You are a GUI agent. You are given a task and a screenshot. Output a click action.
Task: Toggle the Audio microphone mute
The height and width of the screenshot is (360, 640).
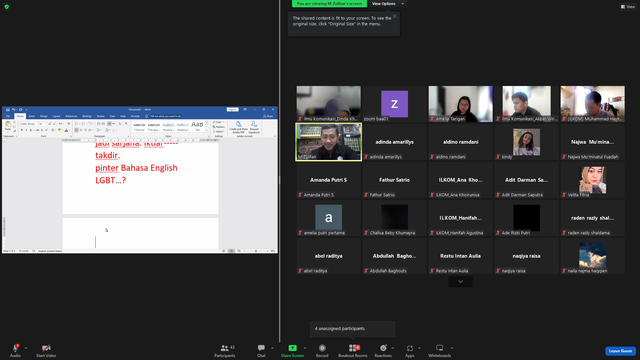[15, 351]
